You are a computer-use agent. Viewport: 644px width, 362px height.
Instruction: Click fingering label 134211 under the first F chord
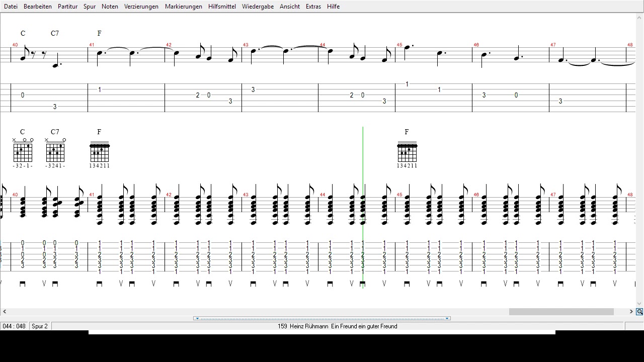click(99, 165)
